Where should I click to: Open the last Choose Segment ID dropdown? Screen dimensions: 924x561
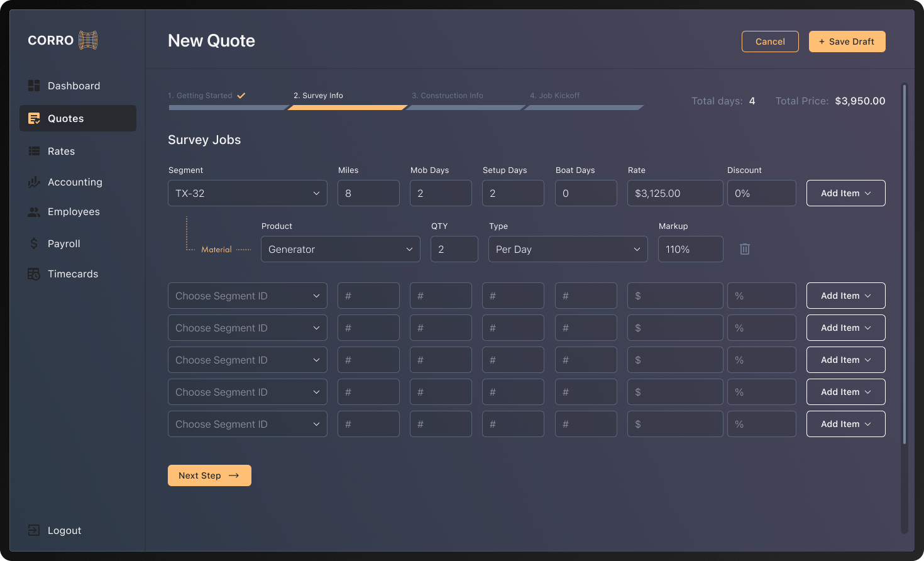(x=248, y=424)
